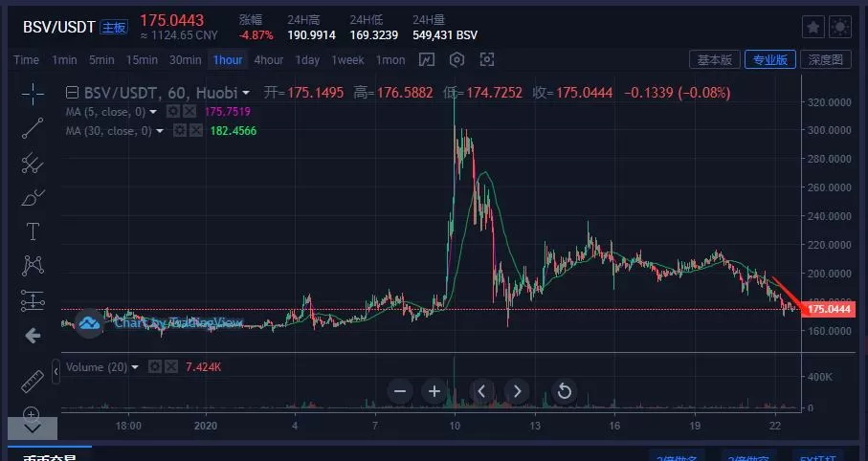Viewport: 868px width, 461px height.
Task: Expand more tools chevron at toolbar bottom
Action: (x=33, y=428)
